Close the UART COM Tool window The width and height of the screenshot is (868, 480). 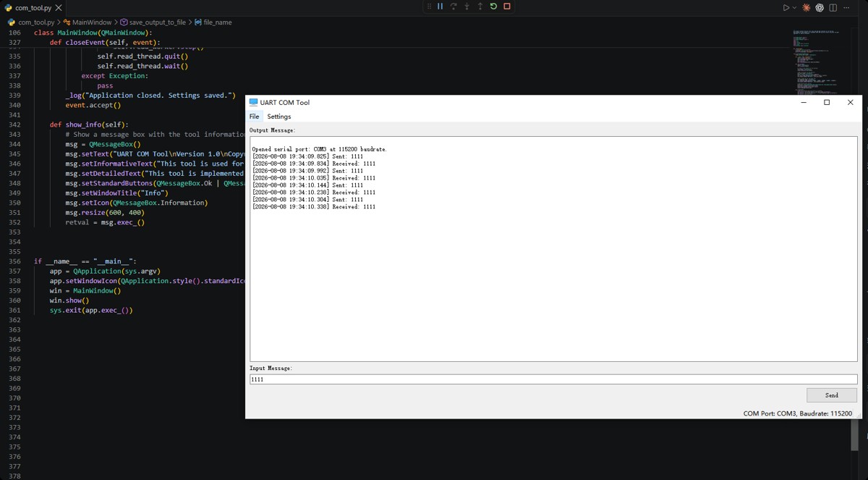pos(850,102)
